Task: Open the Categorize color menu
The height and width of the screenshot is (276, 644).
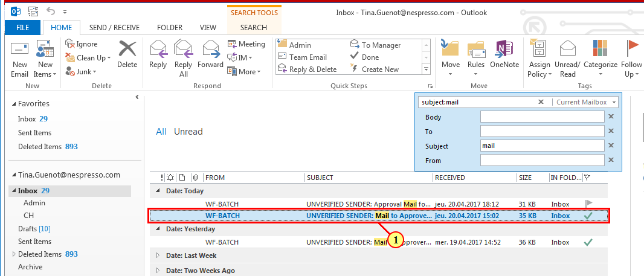Action: click(x=601, y=59)
